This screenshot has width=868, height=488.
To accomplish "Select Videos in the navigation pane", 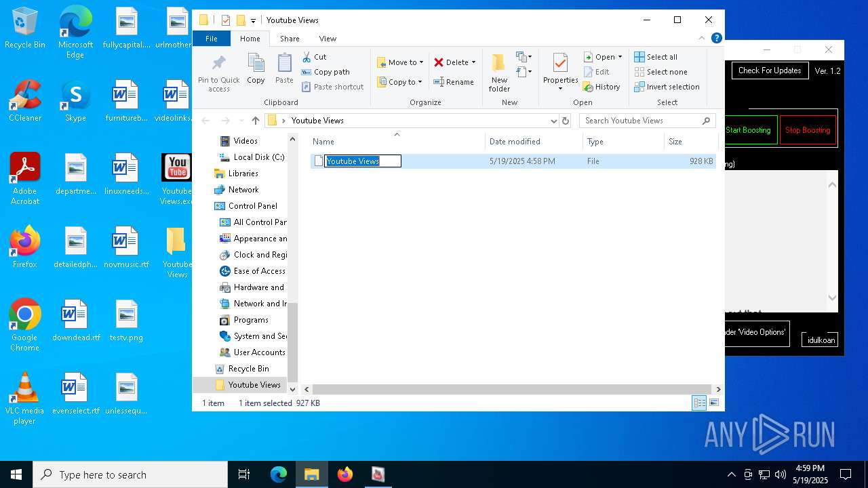I will click(x=245, y=141).
